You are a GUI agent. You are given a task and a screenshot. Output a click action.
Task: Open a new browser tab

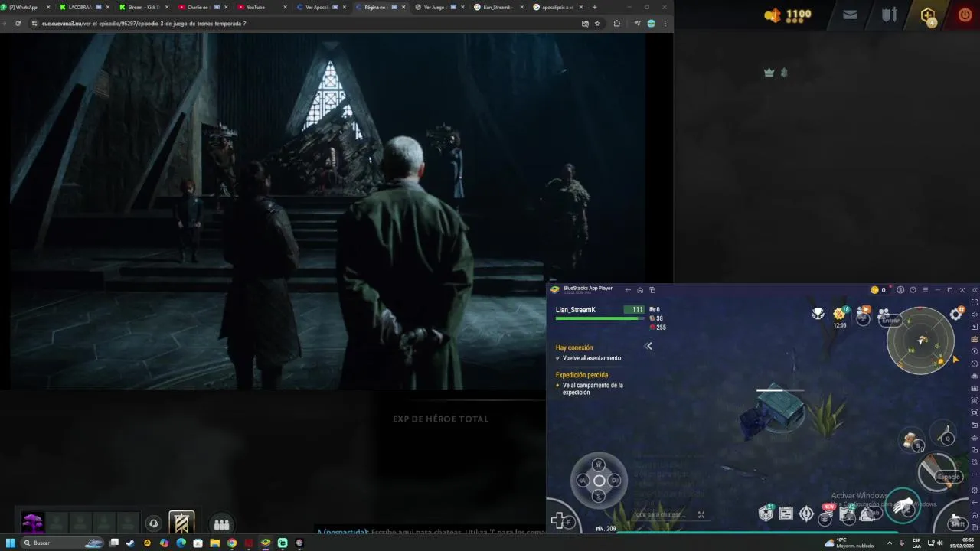(594, 7)
